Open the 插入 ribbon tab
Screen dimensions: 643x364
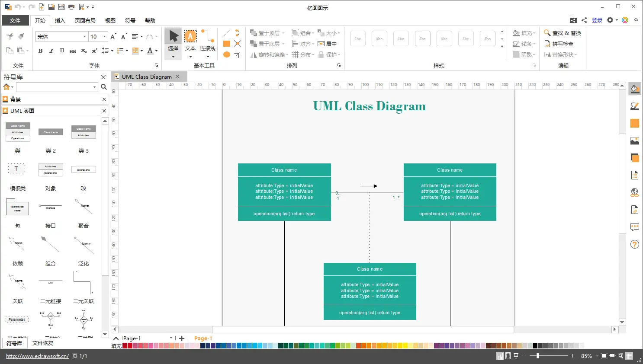(x=60, y=20)
